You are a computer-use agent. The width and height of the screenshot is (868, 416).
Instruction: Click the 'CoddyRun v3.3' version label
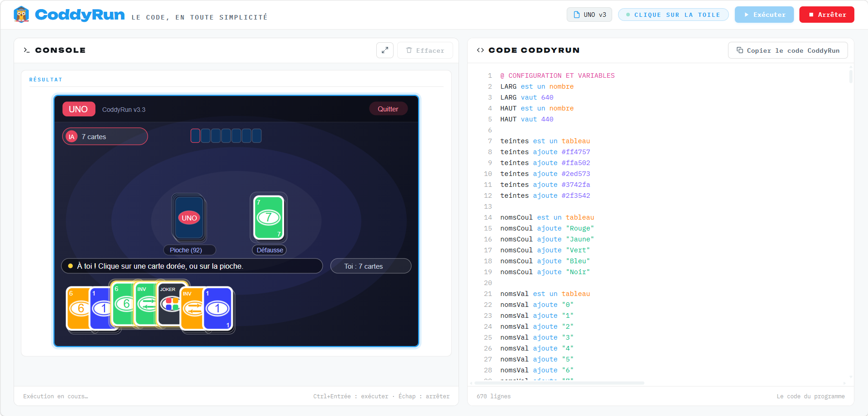124,110
